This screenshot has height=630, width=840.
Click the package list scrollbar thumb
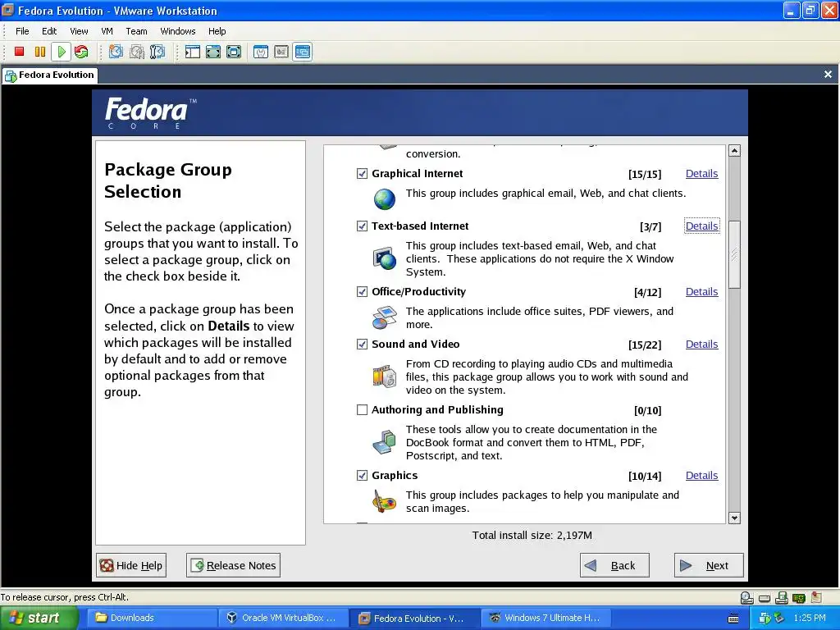[x=734, y=255]
